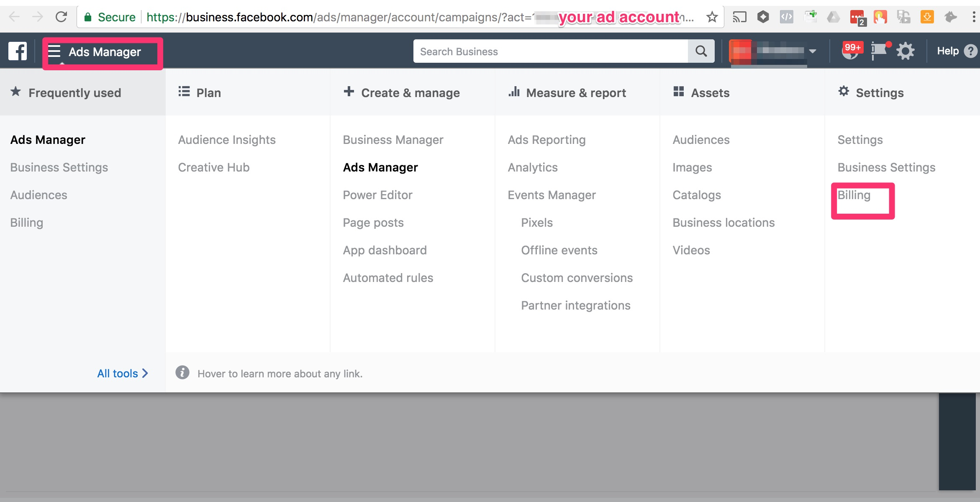Open the Pages flag icon
The image size is (980, 502).
[880, 51]
